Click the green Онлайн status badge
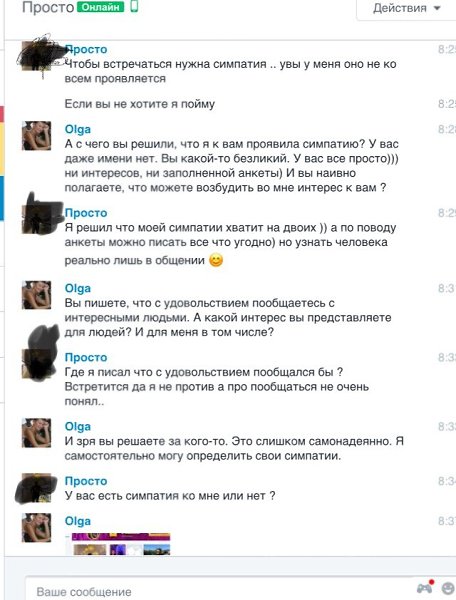The height and width of the screenshot is (600, 456). click(x=101, y=7)
